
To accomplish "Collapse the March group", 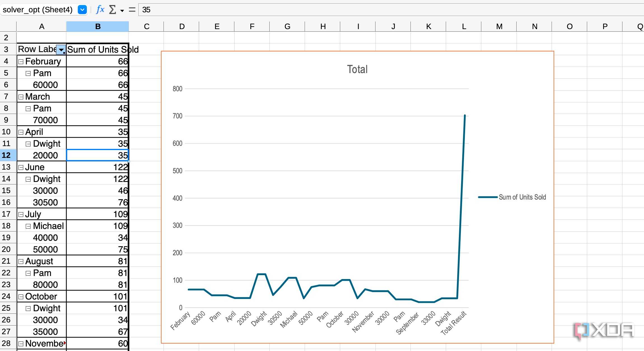I will tap(21, 97).
